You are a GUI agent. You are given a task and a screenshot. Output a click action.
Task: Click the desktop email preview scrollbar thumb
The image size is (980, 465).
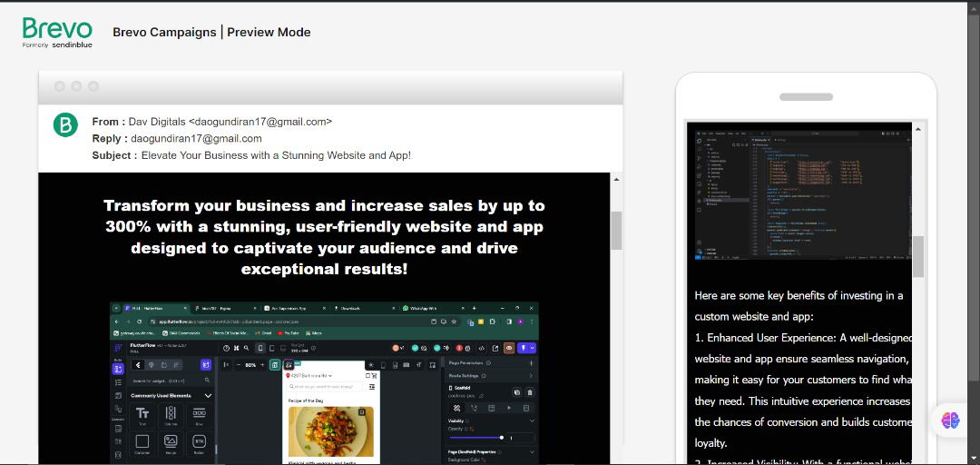click(x=616, y=230)
